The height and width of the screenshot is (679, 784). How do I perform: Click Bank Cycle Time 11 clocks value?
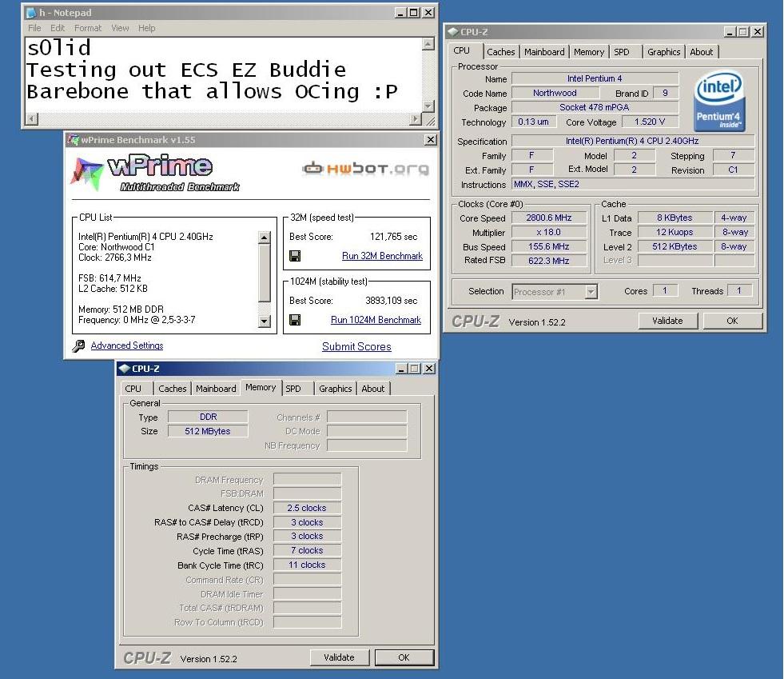[307, 565]
